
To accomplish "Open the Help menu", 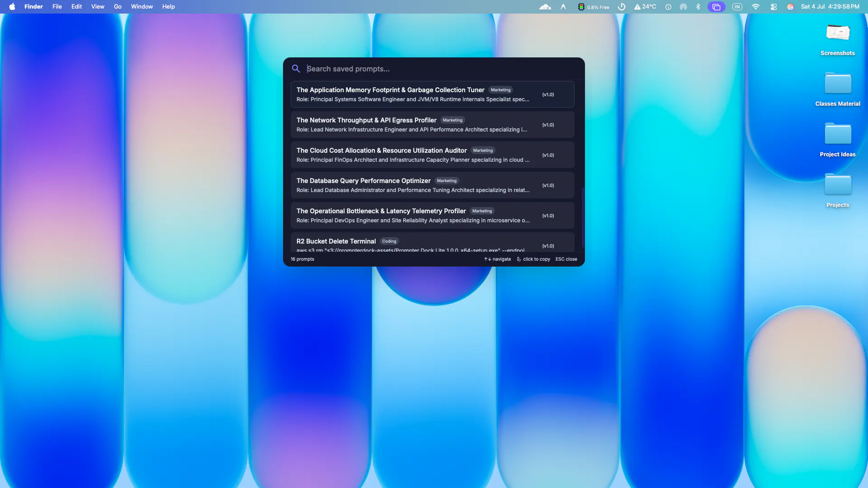I will click(169, 7).
